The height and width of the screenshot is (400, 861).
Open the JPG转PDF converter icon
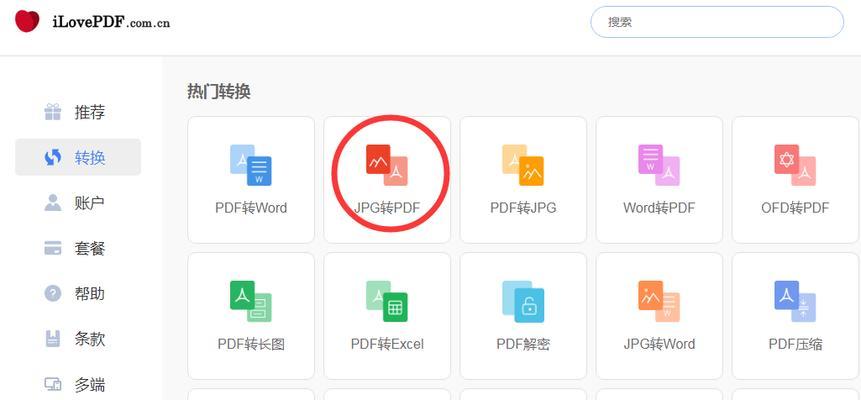(387, 165)
